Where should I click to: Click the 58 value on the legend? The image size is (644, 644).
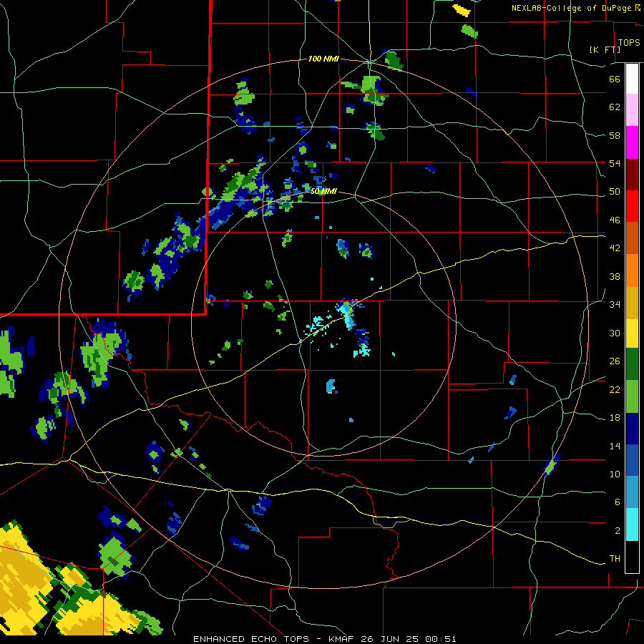coord(615,135)
